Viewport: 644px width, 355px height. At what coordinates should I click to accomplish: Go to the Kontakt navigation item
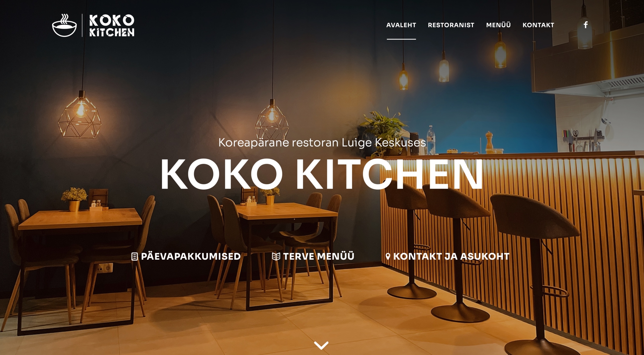538,25
